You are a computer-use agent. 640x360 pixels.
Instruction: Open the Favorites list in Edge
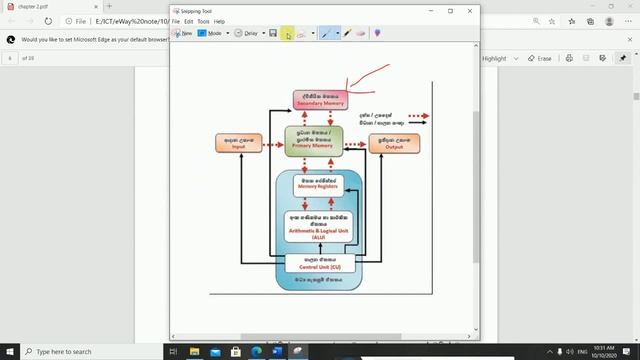[x=571, y=21]
